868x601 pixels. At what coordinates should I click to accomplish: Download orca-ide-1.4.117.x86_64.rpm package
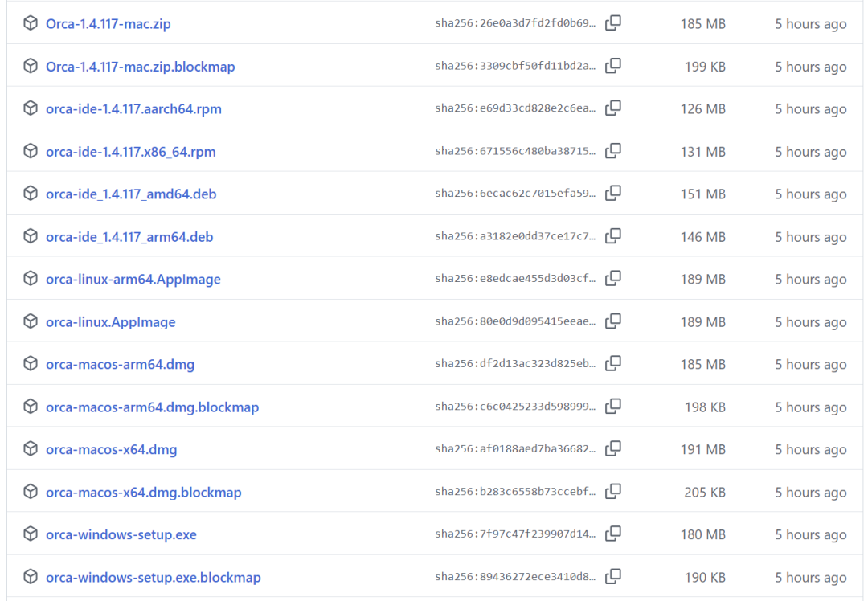pos(131,152)
